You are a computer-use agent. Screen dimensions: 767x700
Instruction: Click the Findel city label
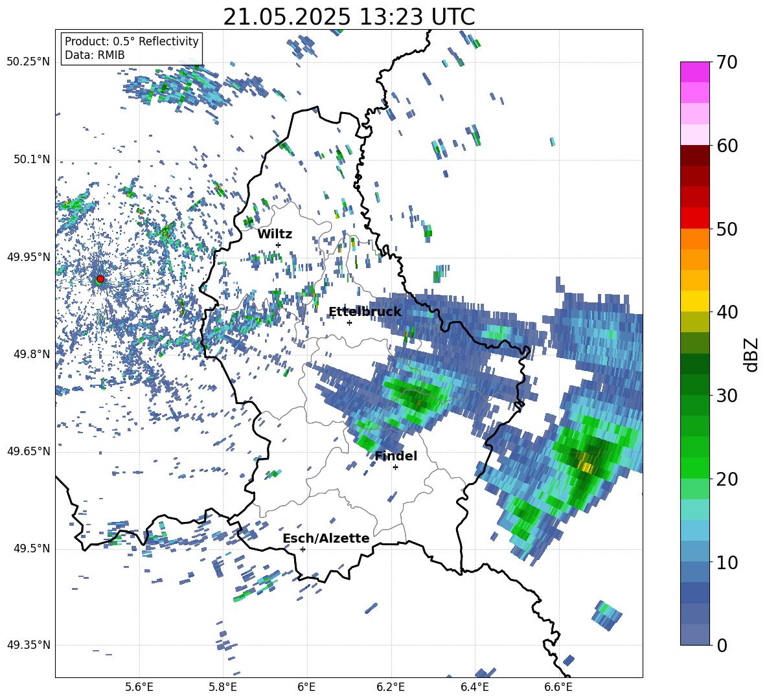tap(396, 456)
